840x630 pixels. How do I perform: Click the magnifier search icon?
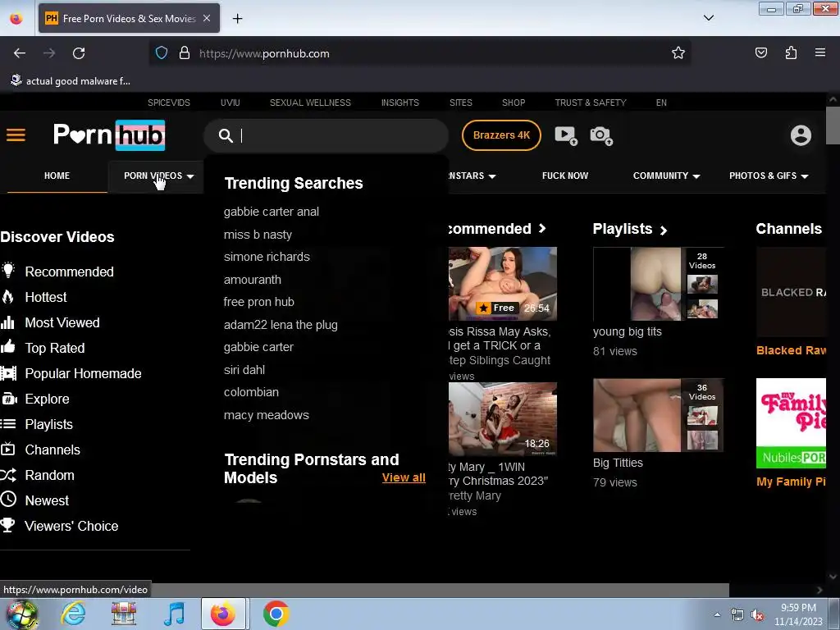click(x=226, y=136)
